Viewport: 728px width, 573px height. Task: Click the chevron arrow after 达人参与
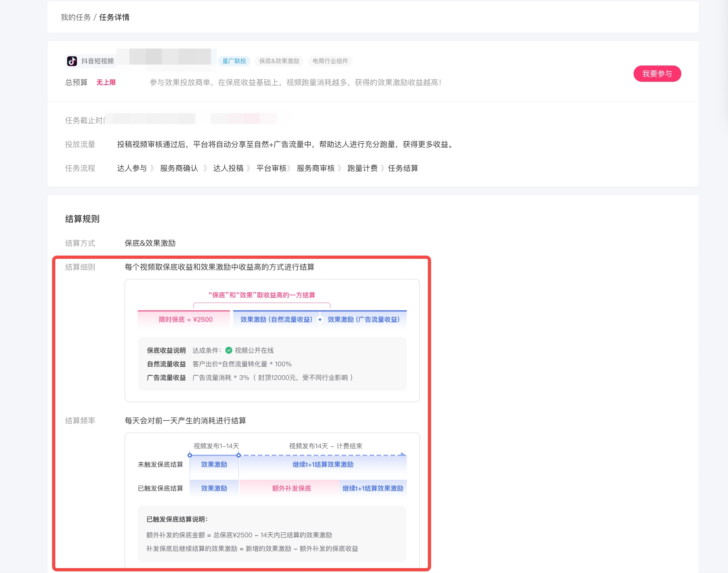pyautogui.click(x=152, y=168)
